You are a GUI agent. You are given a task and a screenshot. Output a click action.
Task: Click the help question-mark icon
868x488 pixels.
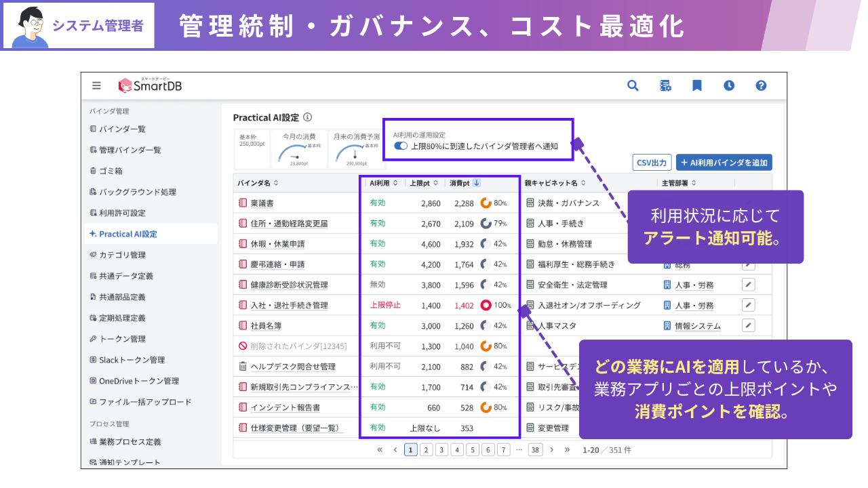(x=761, y=85)
